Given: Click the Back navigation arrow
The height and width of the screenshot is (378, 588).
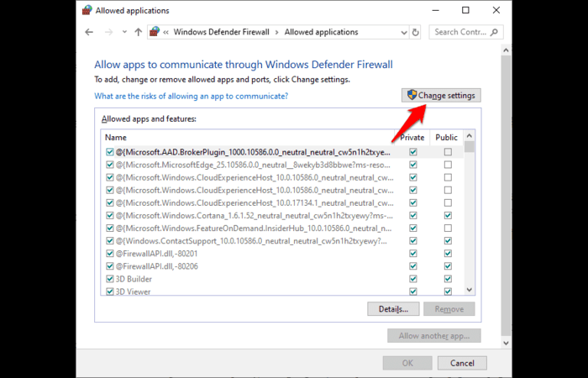Looking at the screenshot, I should coord(89,32).
